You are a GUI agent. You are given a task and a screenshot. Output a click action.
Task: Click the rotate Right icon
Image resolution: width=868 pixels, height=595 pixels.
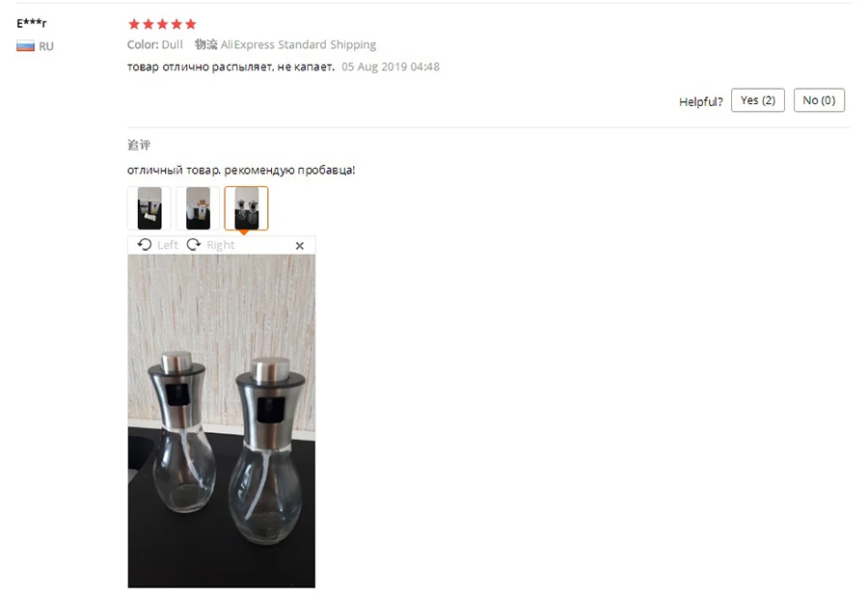point(193,245)
